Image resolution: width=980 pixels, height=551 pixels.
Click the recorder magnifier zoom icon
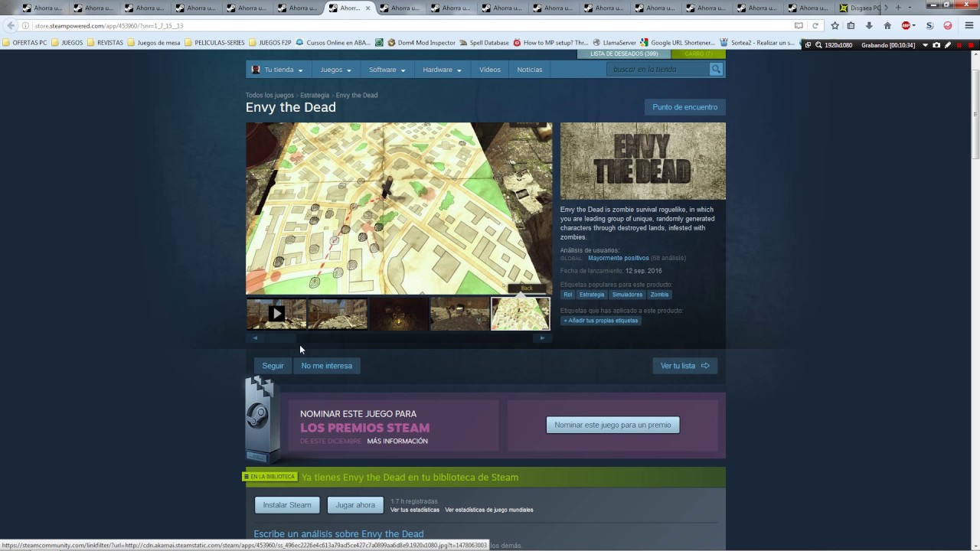[818, 45]
